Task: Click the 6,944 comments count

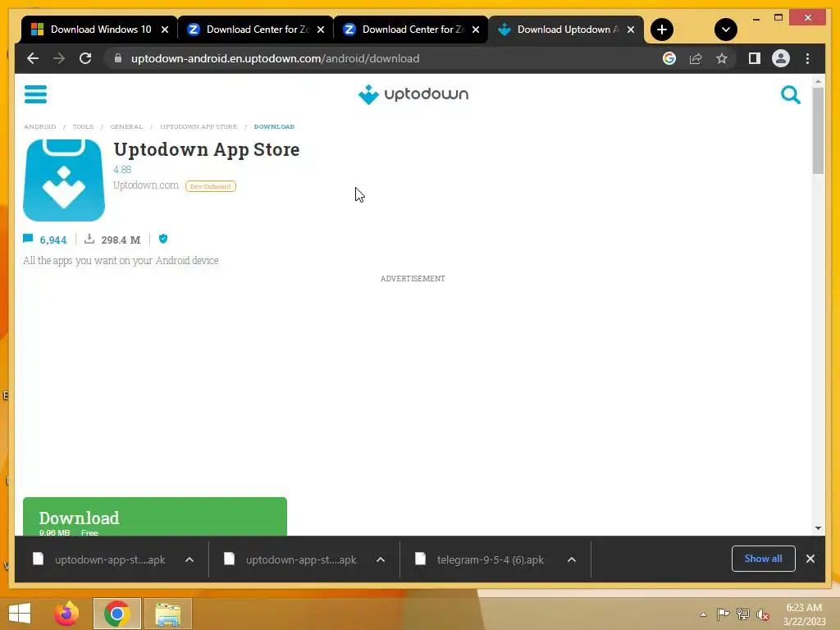Action: 53,240
